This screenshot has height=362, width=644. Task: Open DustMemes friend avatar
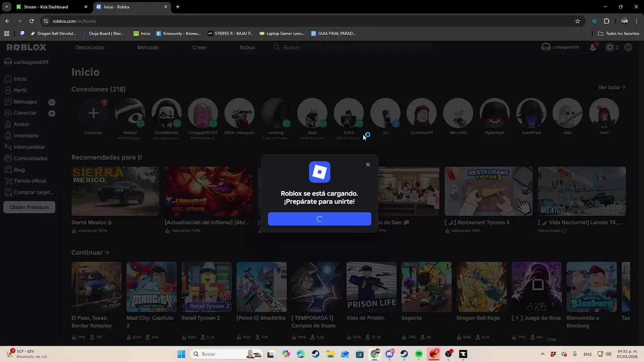pos(167,113)
